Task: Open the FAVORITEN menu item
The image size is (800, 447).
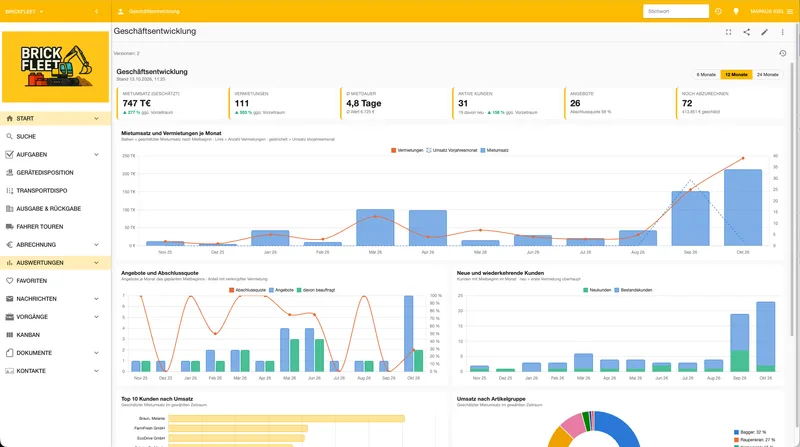Action: [55, 281]
